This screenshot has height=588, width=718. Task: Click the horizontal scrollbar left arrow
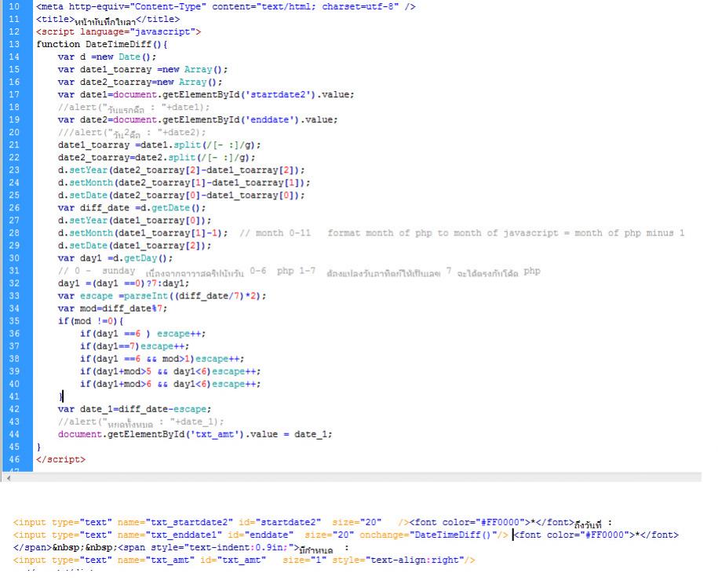[x=9, y=477]
